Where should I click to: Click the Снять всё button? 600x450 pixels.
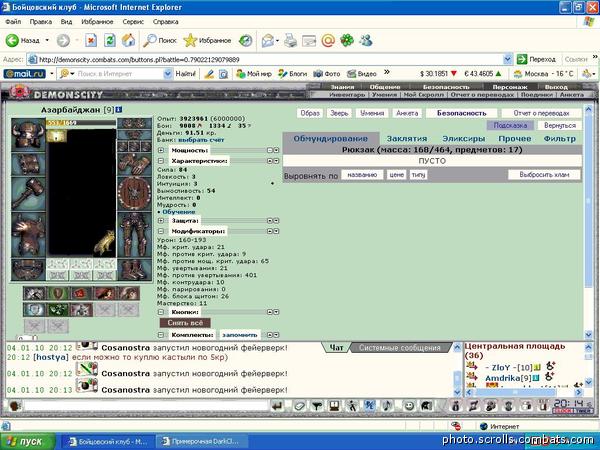pyautogui.click(x=185, y=323)
